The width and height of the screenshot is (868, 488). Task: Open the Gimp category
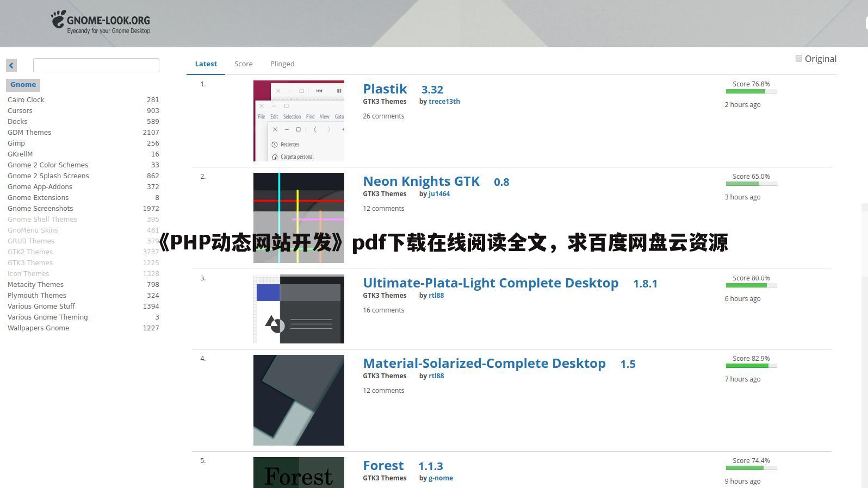coord(16,143)
